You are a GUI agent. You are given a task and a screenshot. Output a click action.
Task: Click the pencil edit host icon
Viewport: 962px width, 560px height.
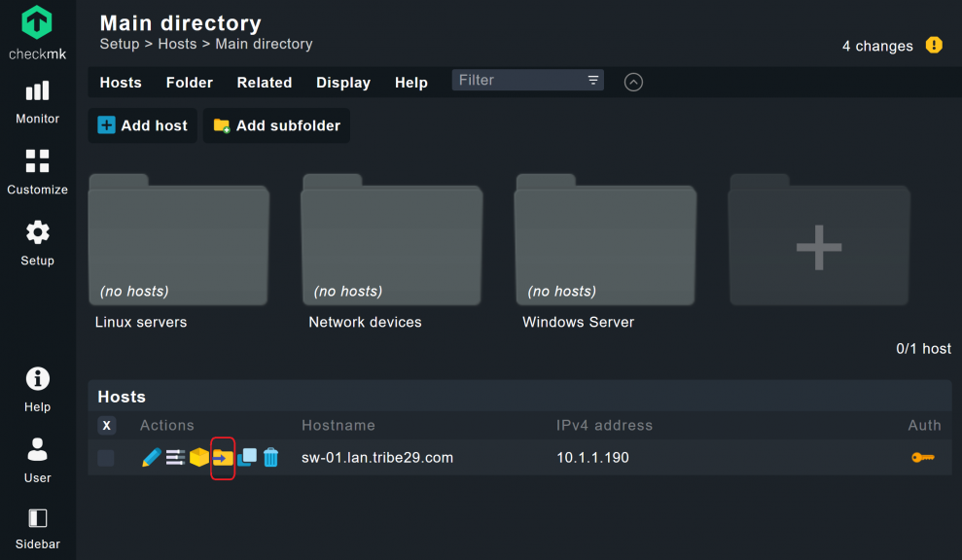(x=151, y=457)
